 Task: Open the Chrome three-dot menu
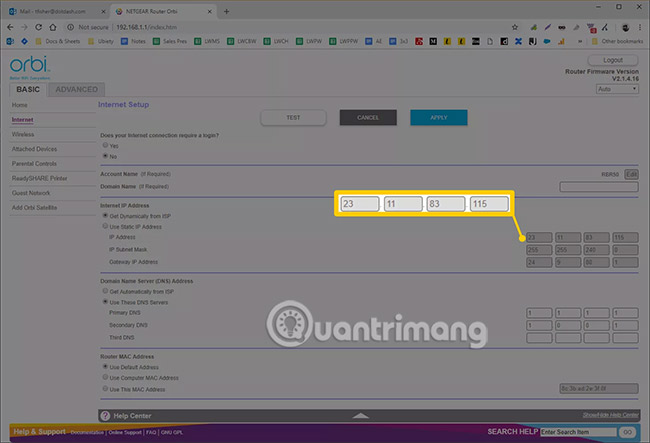tap(640, 27)
